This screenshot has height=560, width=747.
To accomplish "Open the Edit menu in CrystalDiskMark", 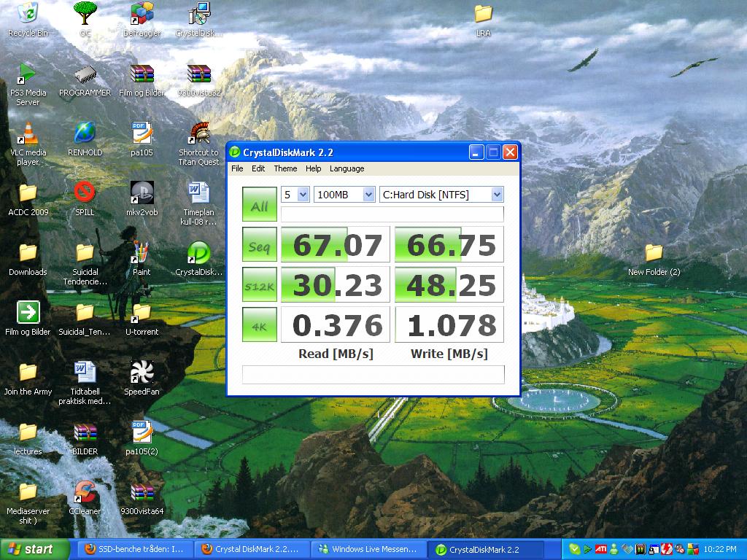I will pos(258,168).
